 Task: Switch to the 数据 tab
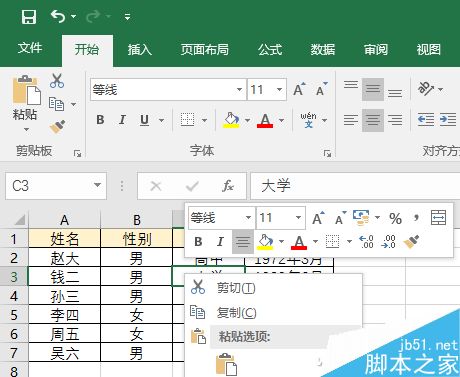point(323,50)
